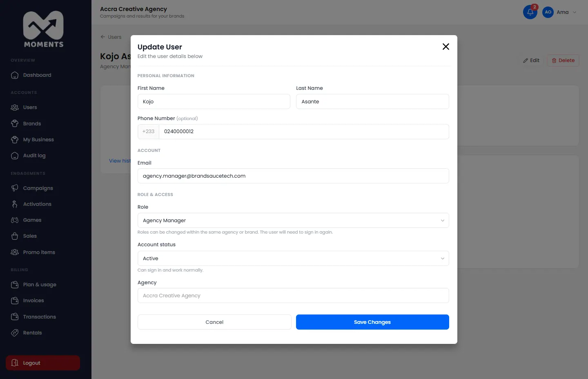Go to Campaigns in sidebar
The width and height of the screenshot is (588, 379).
(38, 188)
